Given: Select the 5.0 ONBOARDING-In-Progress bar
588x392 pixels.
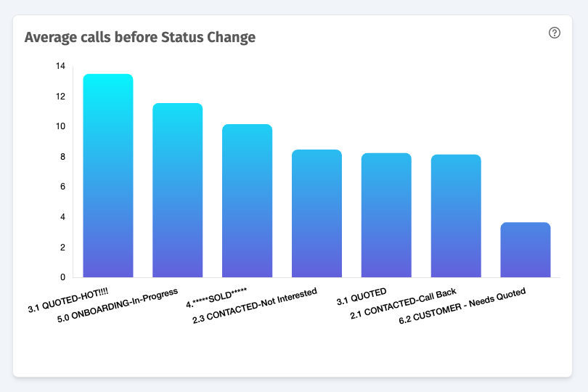Looking at the screenshot, I should [178, 190].
